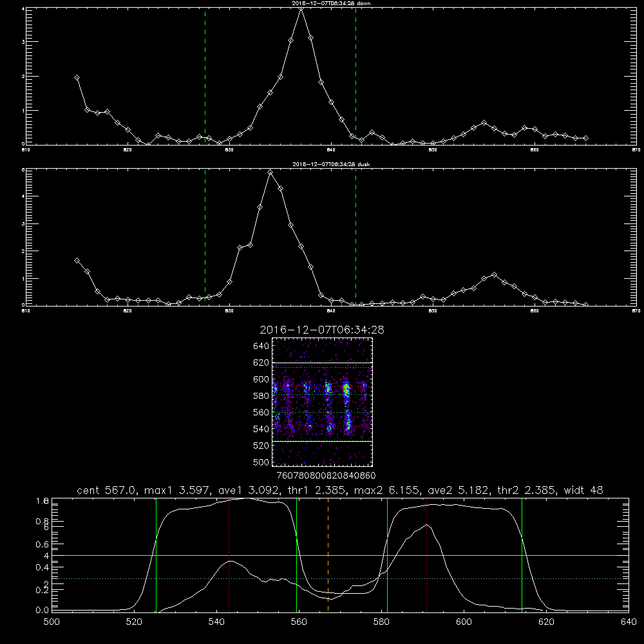
Task: Click the 640 label on spectral image y-axis
Action: [261, 346]
